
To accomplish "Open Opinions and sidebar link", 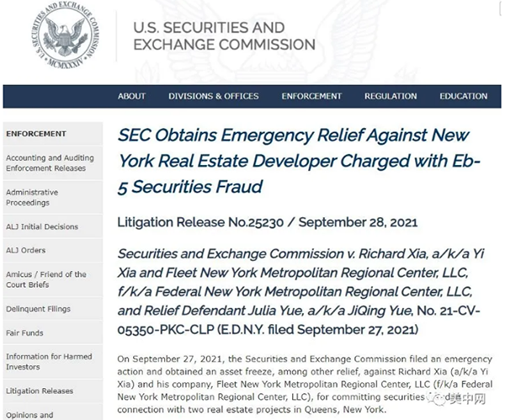I will point(29,414).
